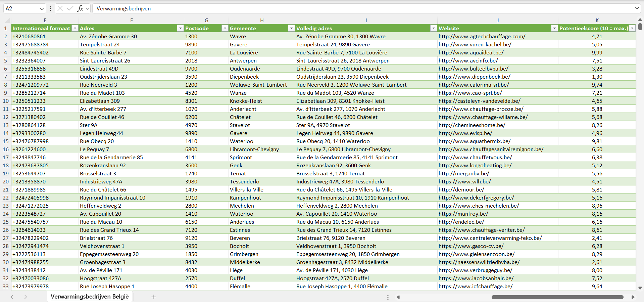Click horizontal scrollbar left arrow
This screenshot has width=644, height=302.
[x=398, y=297]
